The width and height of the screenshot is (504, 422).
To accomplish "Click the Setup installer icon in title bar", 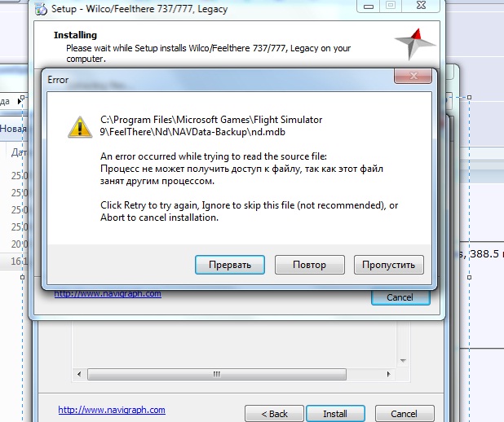I will click(41, 9).
